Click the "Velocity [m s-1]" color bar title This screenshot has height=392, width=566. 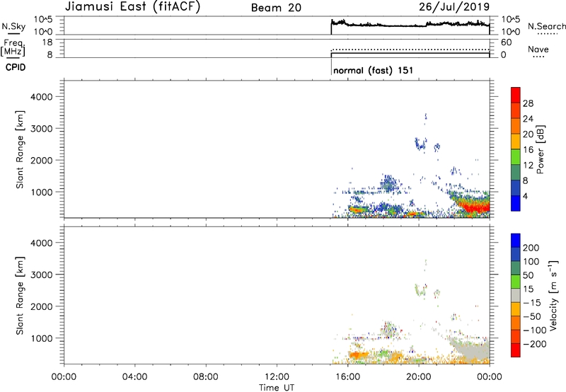553,295
